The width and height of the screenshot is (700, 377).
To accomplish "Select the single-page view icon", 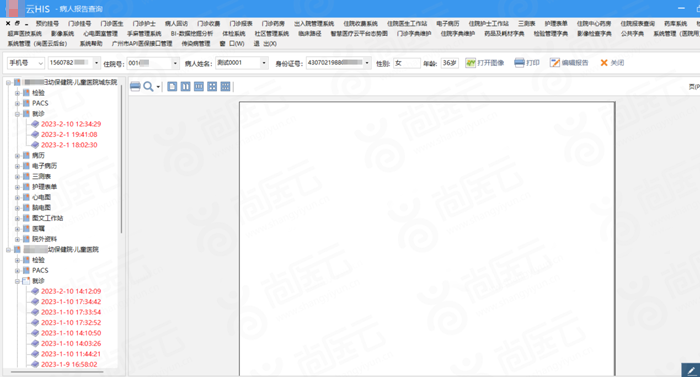I will tap(172, 87).
